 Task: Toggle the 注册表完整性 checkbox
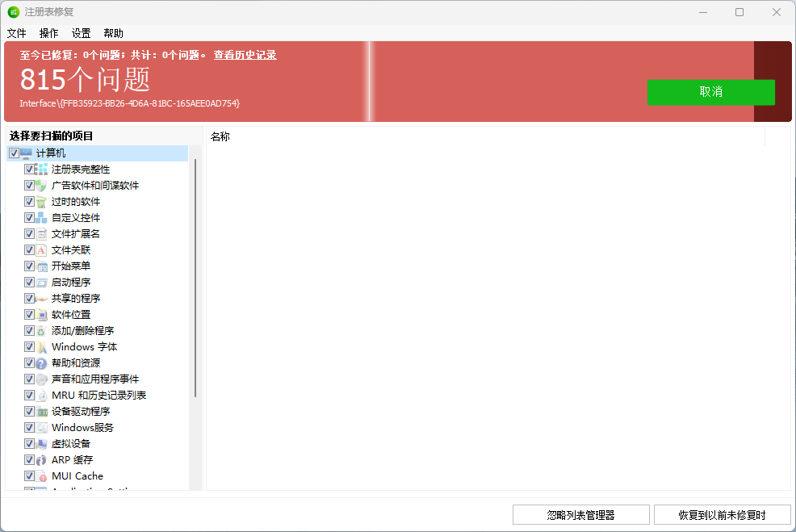click(29, 169)
